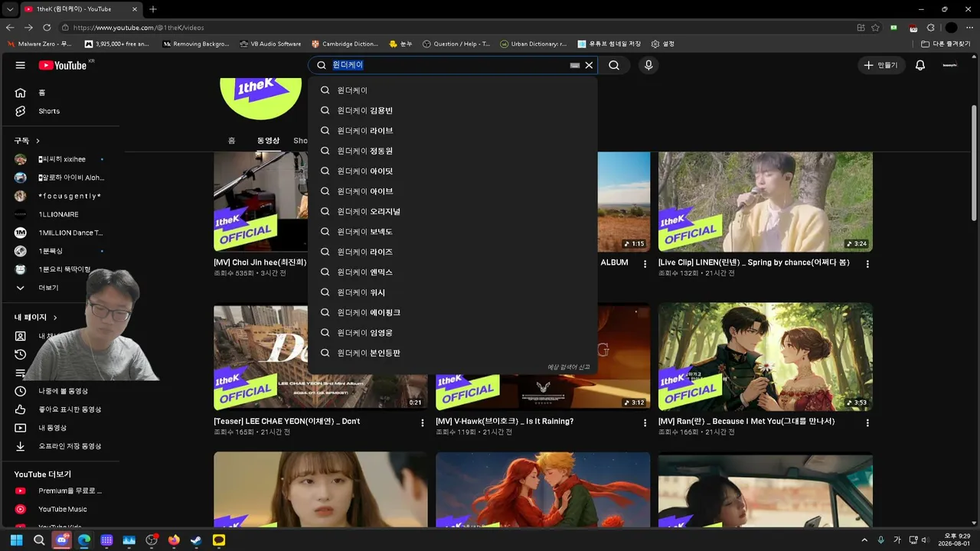Choose the suggestion 원더케이 에이핑크
Image resolution: width=980 pixels, height=551 pixels.
[x=452, y=312]
